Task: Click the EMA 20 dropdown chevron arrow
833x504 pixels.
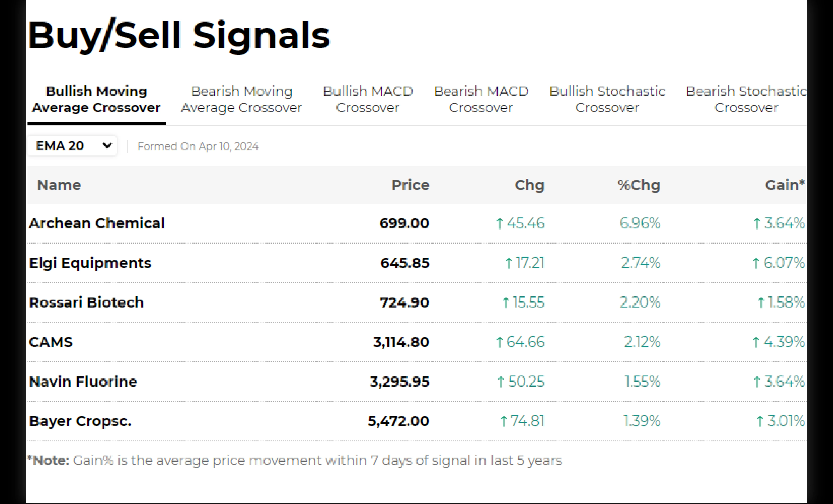Action: pos(107,146)
